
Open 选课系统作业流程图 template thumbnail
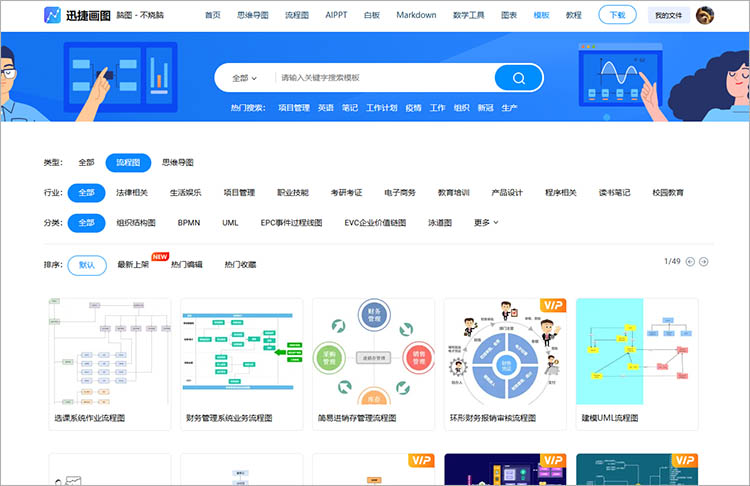110,352
